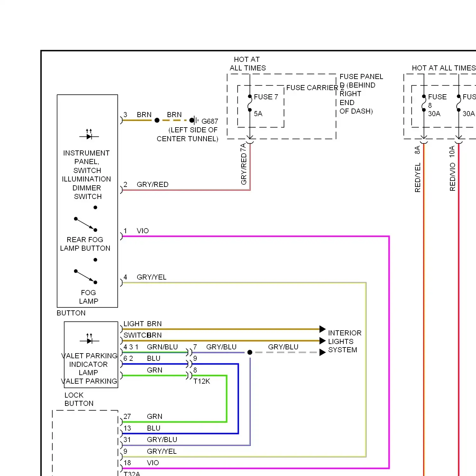Select the INSTRUMENT PANEL SWITCH ILLUMINATION DIMMER SWITCH text
This screenshot has width=476, height=476.
click(x=86, y=175)
